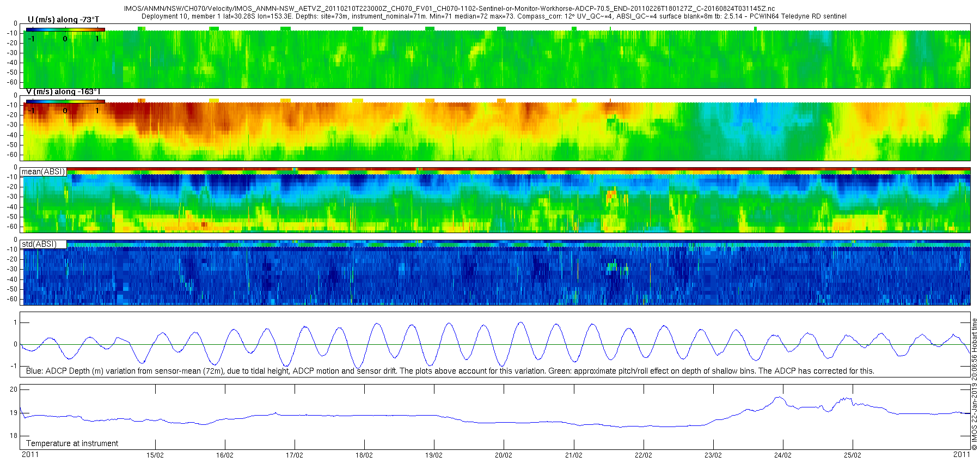Click the ADCP Depth variation caption text
The width and height of the screenshot is (980, 463).
[x=450, y=371]
